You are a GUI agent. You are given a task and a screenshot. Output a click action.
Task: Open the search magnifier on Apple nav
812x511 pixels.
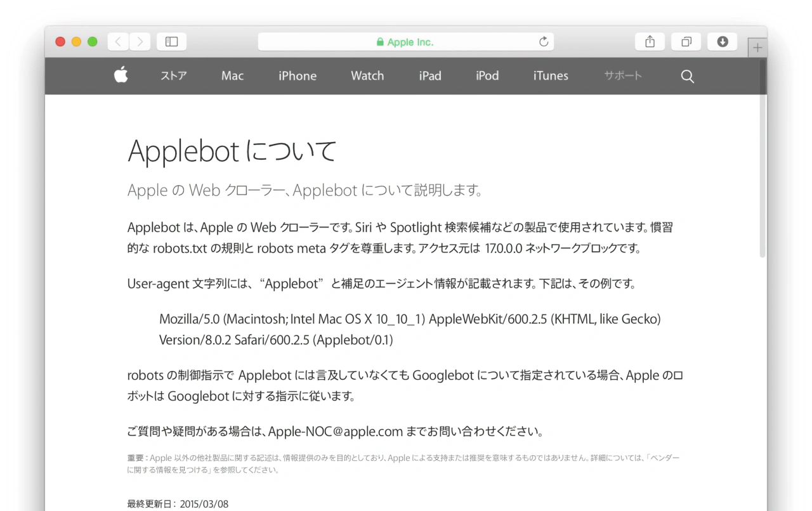coord(688,76)
